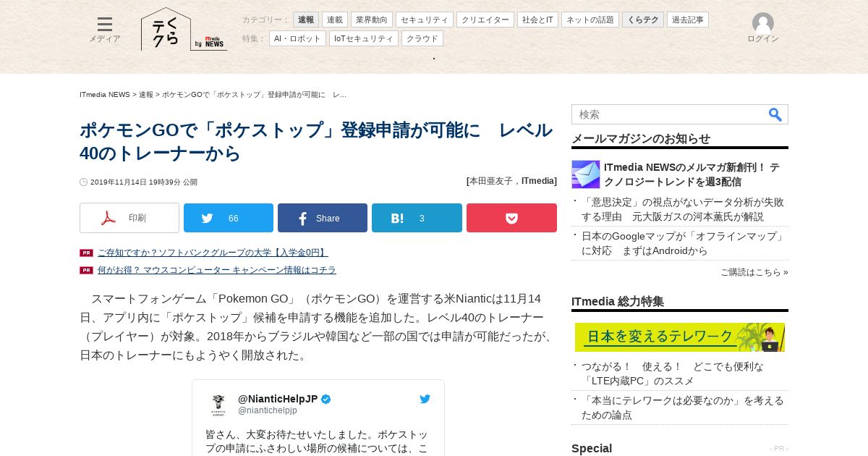Click the ITmedia 総力特集 heading
This screenshot has height=456, width=868.
pyautogui.click(x=618, y=301)
